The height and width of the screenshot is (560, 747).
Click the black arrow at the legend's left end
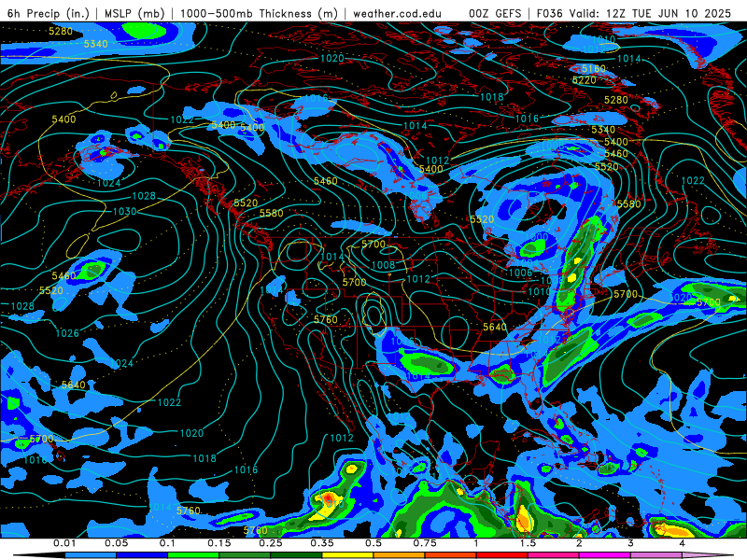(x=39, y=555)
